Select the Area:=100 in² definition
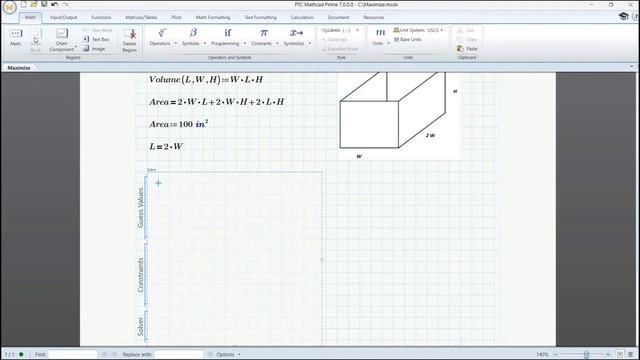Image resolution: width=640 pixels, height=360 pixels. (x=179, y=124)
